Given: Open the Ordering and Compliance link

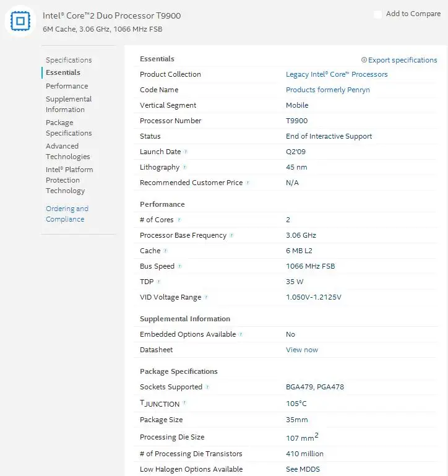Looking at the screenshot, I should [67, 214].
